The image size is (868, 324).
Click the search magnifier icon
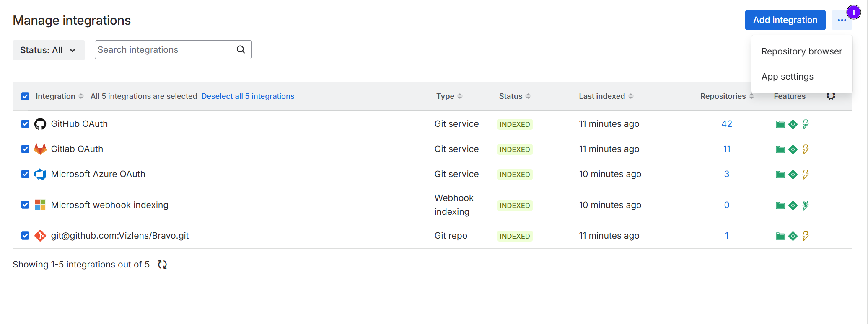coord(241,49)
